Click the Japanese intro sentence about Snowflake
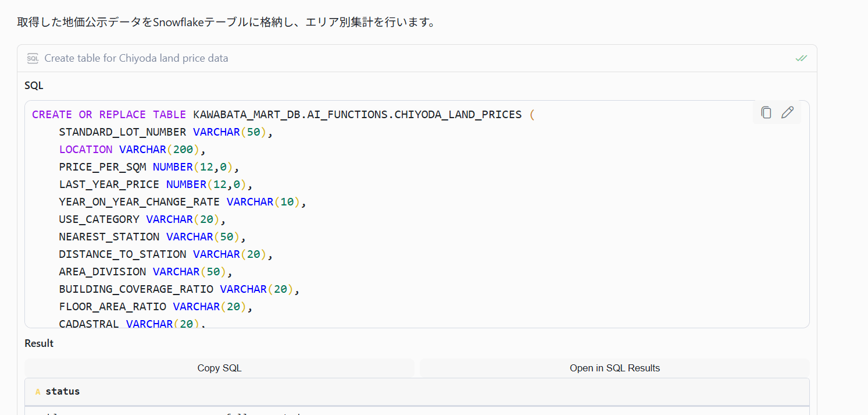 coord(226,22)
